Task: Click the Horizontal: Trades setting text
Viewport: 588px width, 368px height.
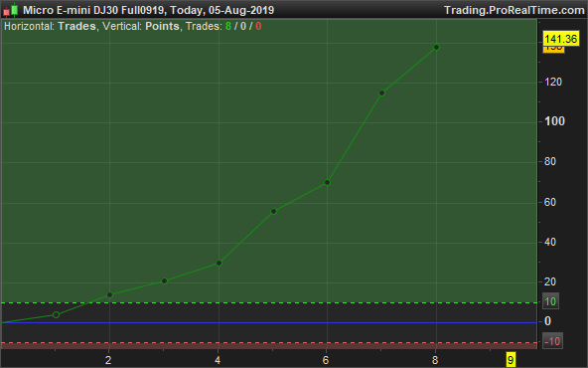Action: [50, 26]
